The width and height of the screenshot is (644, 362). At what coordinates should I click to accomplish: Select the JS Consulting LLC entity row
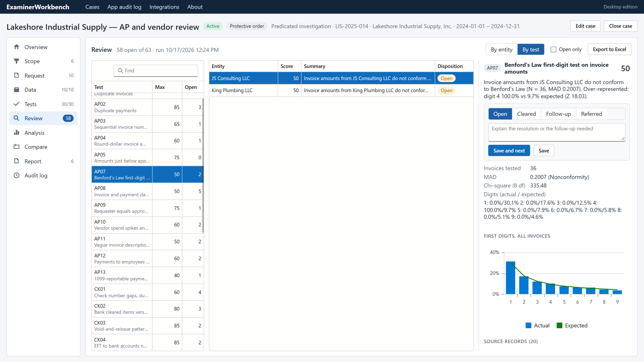click(x=341, y=78)
